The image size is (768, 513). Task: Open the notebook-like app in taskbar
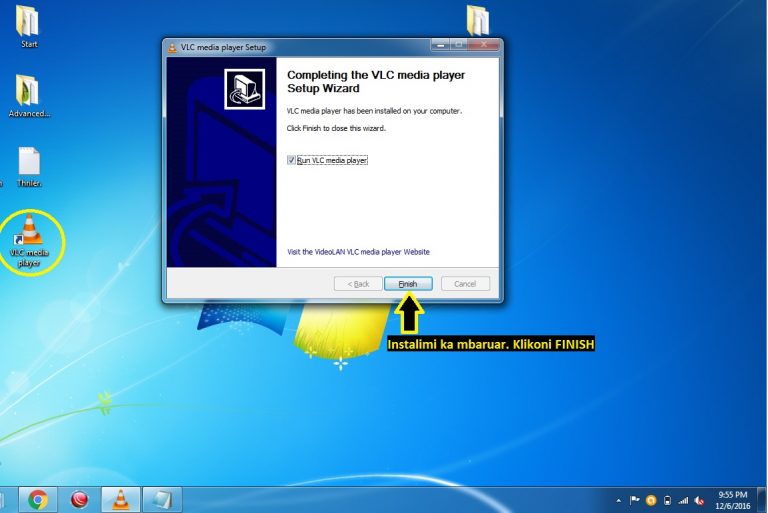click(x=162, y=500)
